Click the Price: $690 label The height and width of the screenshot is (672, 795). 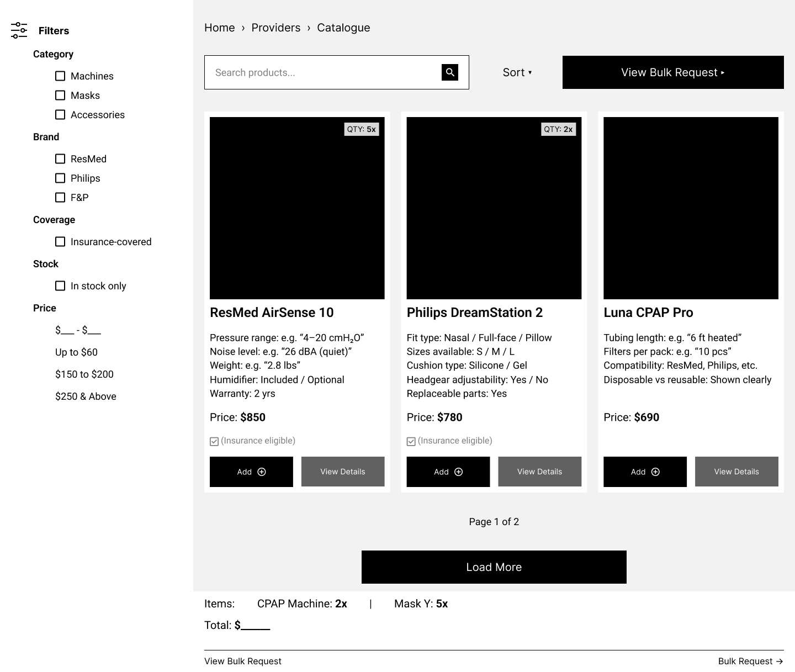632,417
